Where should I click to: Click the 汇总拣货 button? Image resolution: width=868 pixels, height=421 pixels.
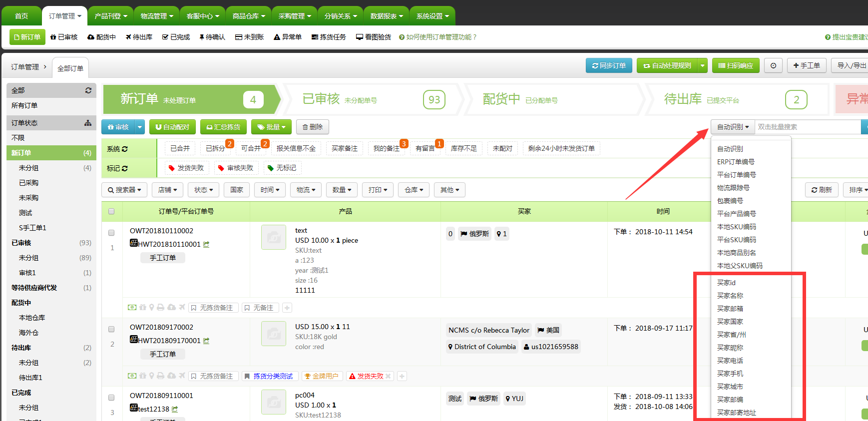tap(223, 127)
